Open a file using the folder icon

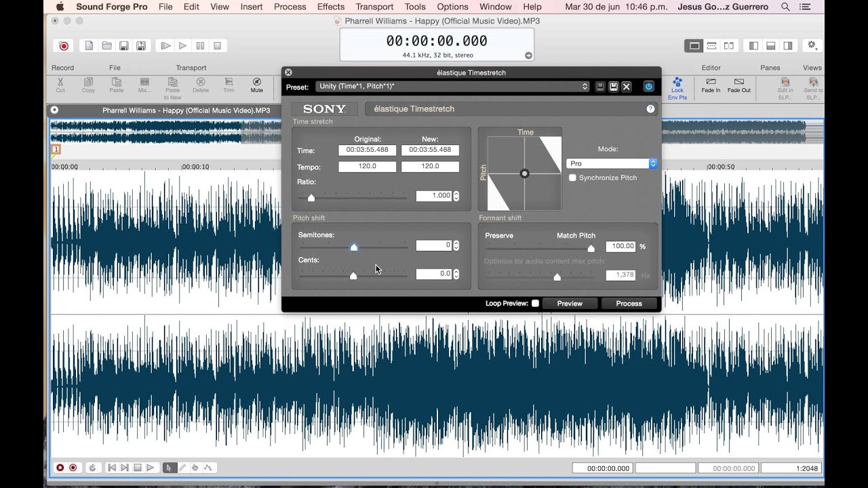(x=106, y=46)
